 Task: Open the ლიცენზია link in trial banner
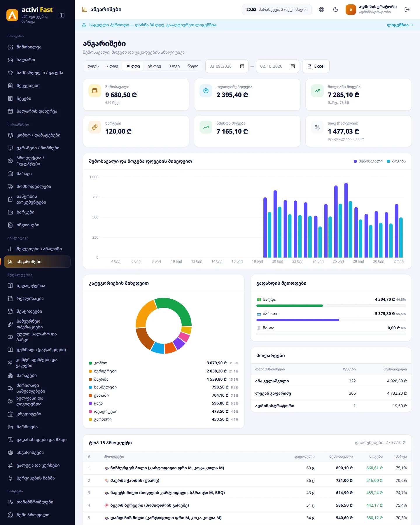click(400, 25)
